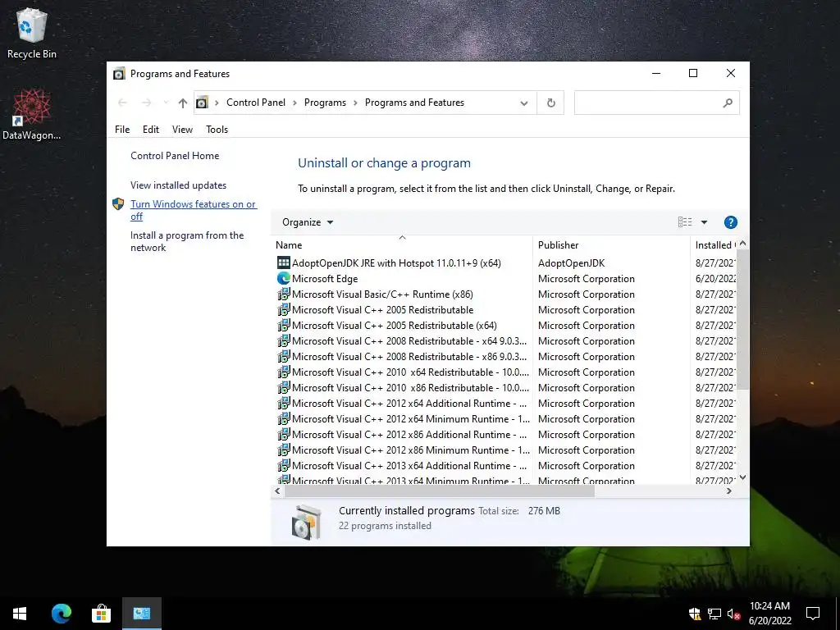
Task: Open the Windows Start menu
Action: click(x=20, y=614)
